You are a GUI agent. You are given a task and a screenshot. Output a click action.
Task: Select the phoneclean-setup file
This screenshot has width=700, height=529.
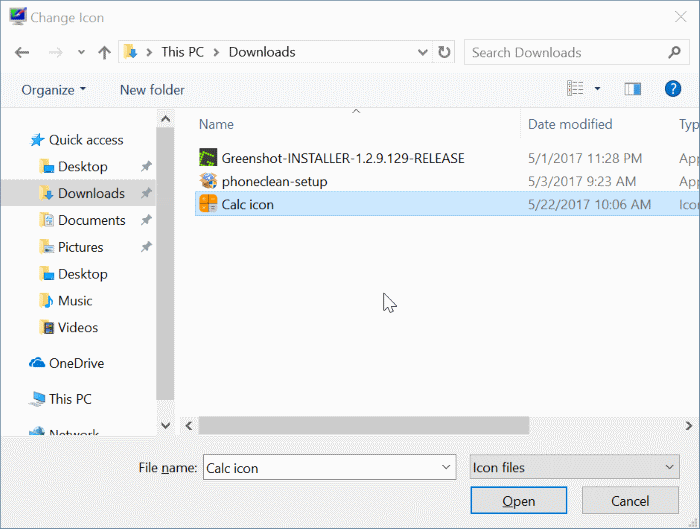pos(274,181)
